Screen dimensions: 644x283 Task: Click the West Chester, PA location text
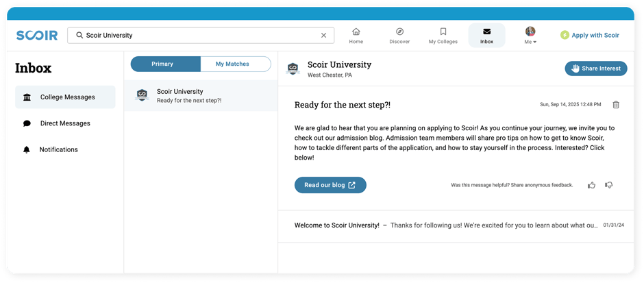330,75
